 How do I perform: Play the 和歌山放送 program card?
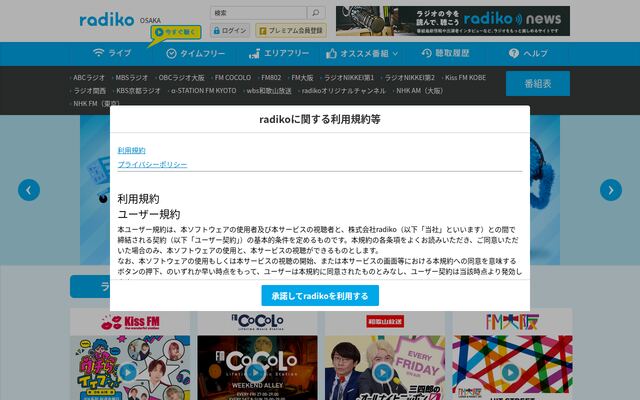pyautogui.click(x=383, y=372)
